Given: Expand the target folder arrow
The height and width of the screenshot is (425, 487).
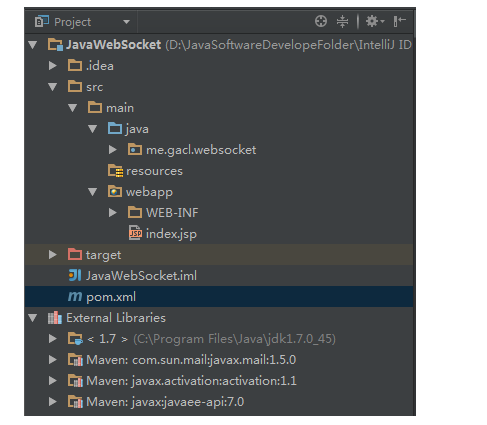Looking at the screenshot, I should tap(53, 255).
